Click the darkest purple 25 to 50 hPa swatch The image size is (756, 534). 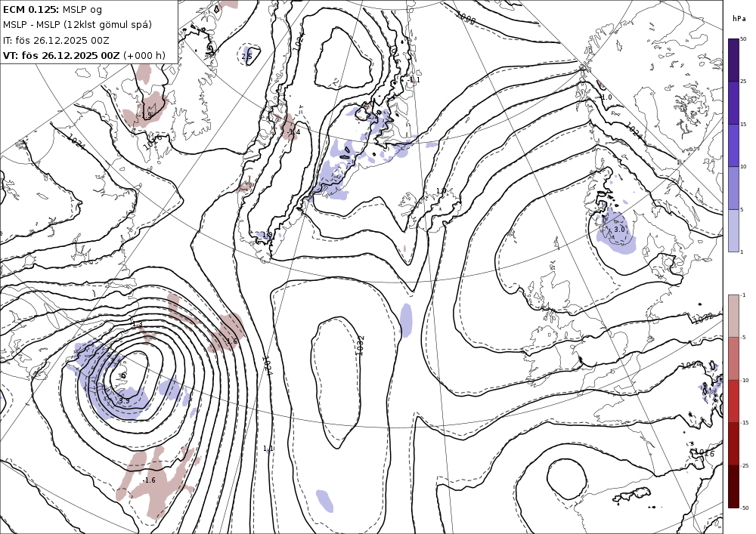tap(733, 60)
